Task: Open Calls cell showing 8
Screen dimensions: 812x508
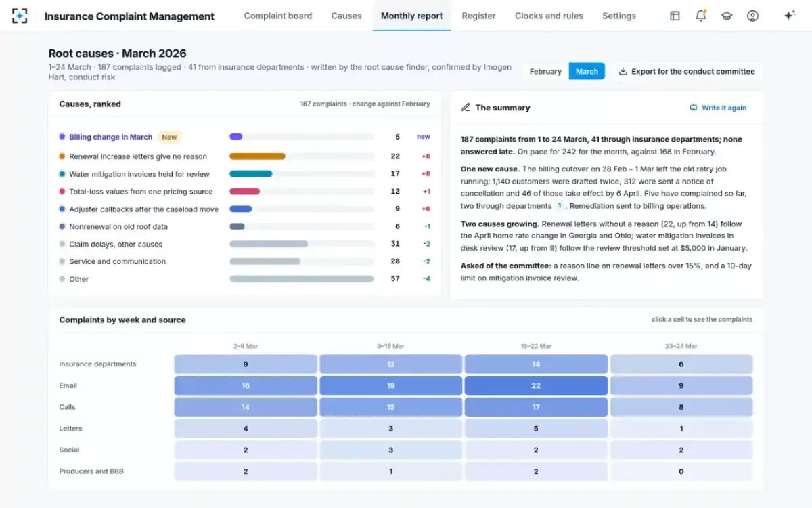Action: coord(681,407)
